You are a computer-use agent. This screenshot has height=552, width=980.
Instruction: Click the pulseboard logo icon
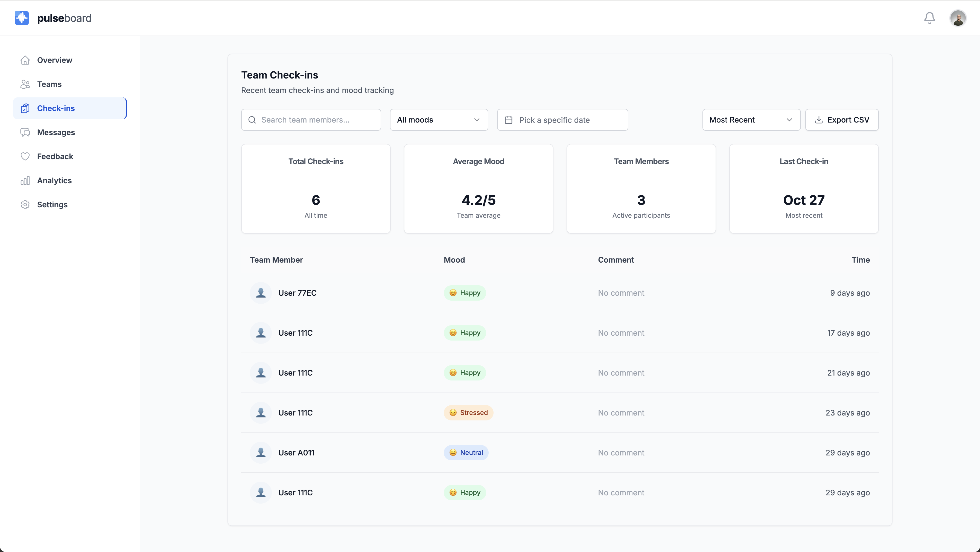point(22,18)
